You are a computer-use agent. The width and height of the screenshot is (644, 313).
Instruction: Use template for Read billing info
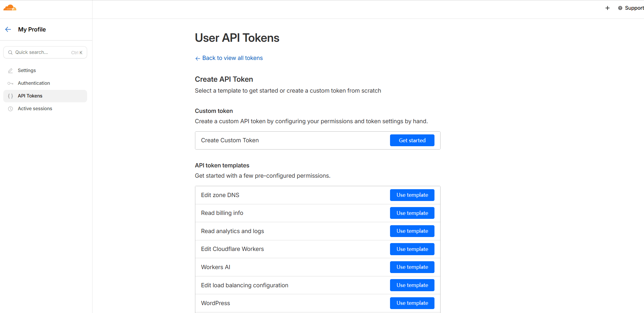(412, 213)
